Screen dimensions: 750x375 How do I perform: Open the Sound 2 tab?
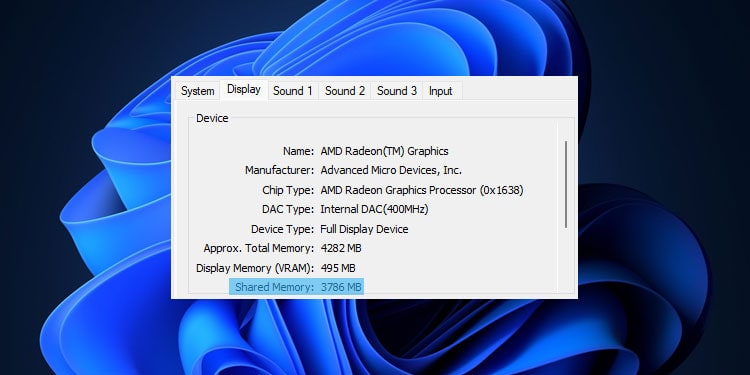point(345,91)
